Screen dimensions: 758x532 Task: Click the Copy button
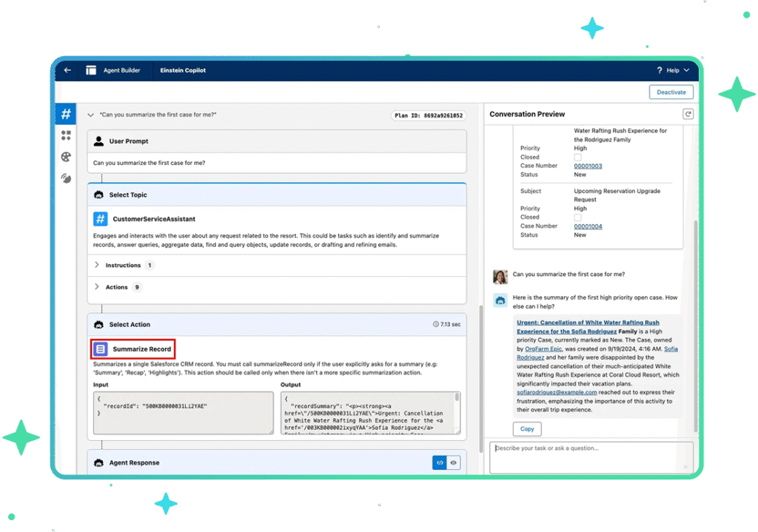point(527,429)
